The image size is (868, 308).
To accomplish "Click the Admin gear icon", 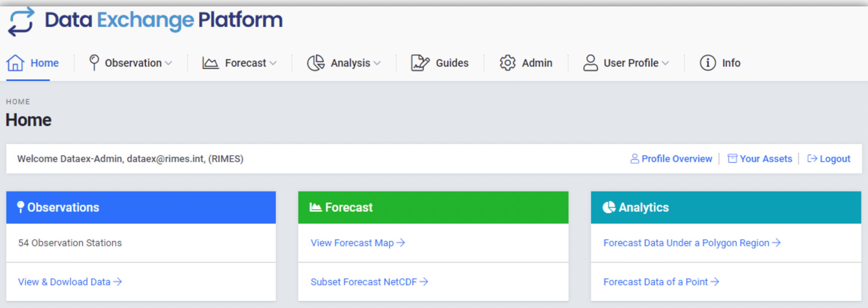I will 507,63.
